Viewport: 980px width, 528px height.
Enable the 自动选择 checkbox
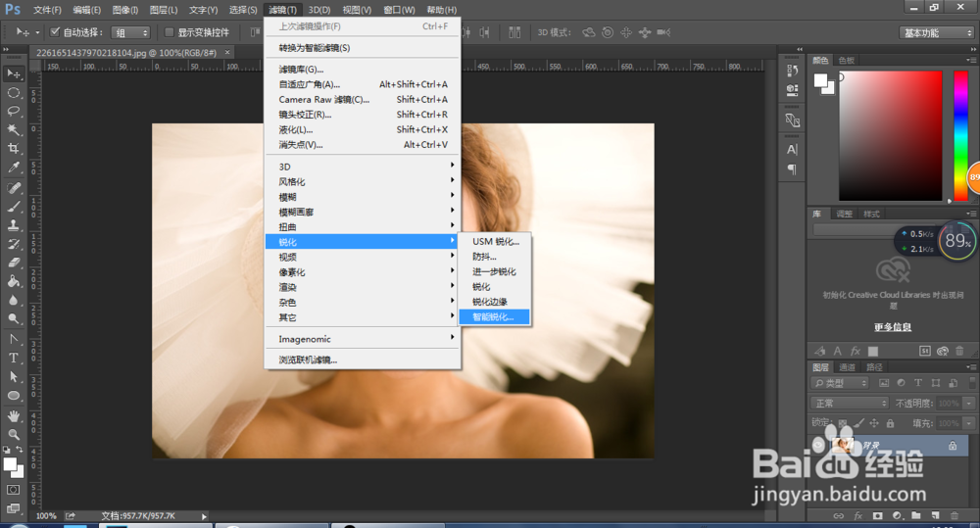pyautogui.click(x=55, y=32)
